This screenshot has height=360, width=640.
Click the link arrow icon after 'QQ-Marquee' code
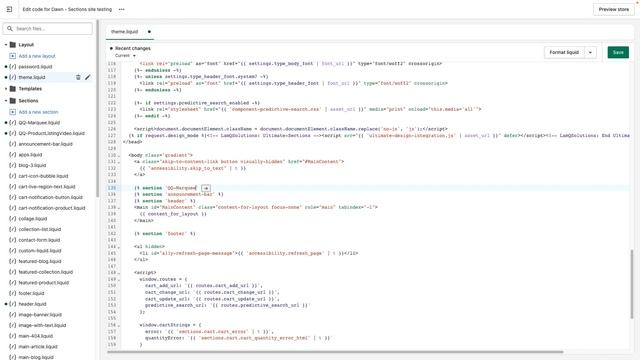click(206, 188)
